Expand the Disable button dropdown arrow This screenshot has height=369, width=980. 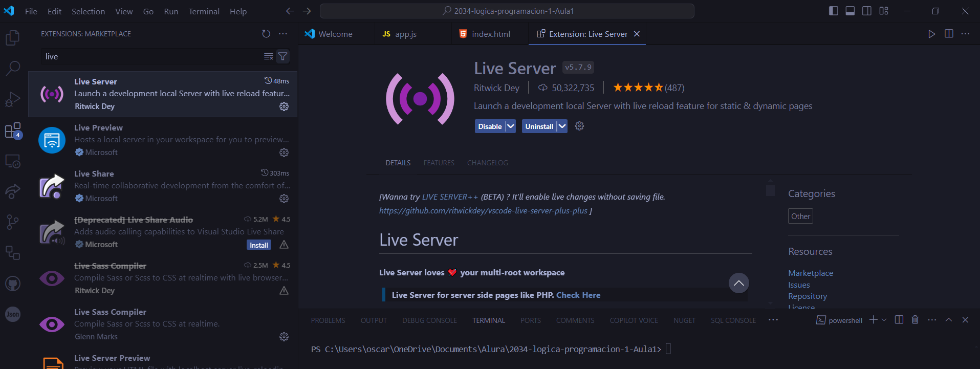pyautogui.click(x=510, y=126)
